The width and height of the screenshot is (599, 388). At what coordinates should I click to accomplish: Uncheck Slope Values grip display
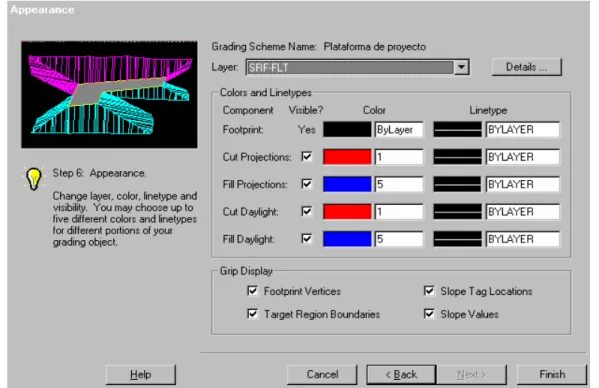click(429, 314)
